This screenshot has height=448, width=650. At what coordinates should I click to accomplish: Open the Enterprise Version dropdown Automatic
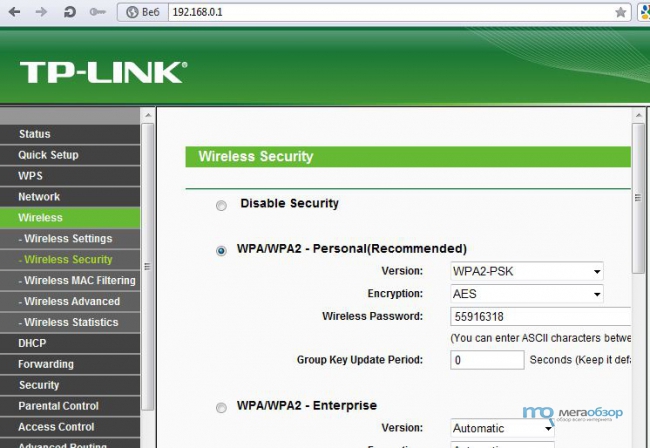[x=502, y=428]
